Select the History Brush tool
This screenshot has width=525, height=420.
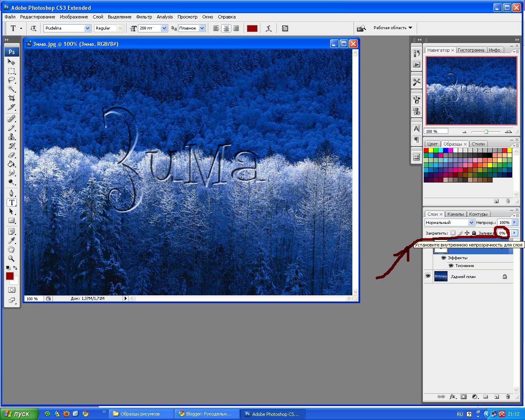pos(11,146)
